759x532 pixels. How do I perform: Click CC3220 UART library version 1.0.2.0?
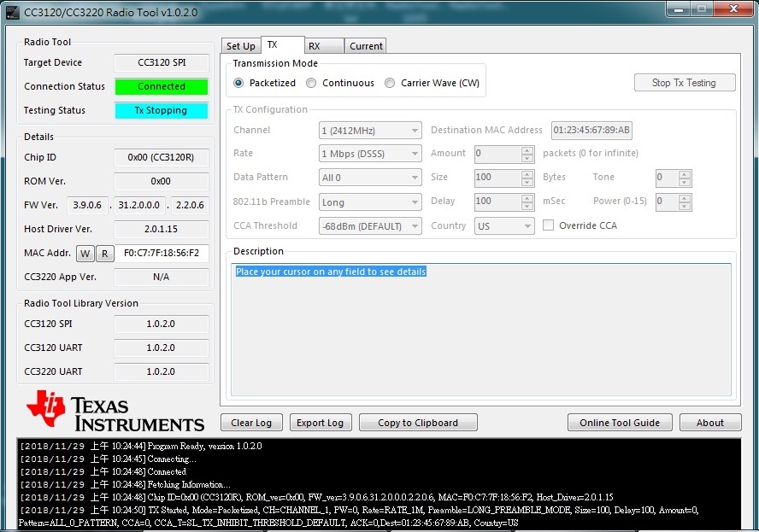162,372
